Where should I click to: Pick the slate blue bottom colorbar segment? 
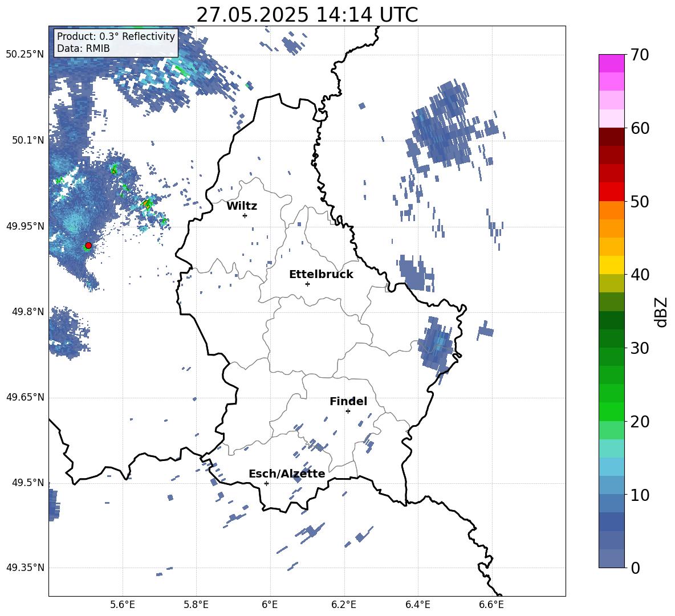[611, 559]
